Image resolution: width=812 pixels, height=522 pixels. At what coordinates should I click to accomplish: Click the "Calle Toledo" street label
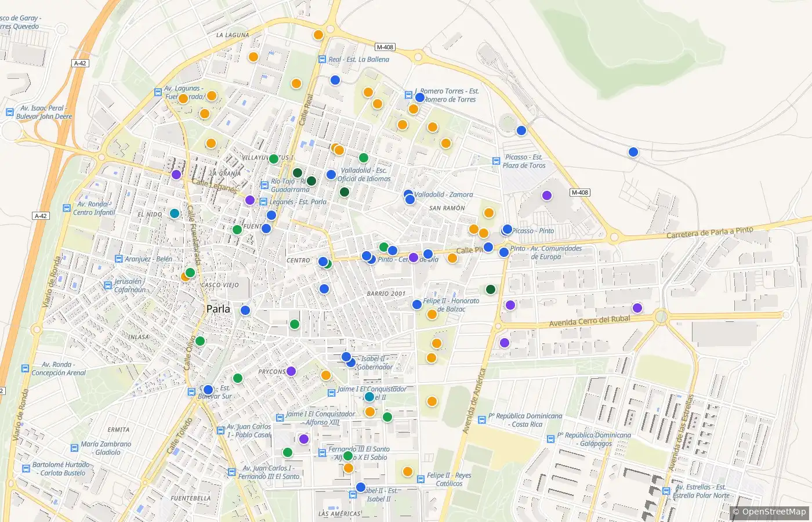[x=179, y=436]
